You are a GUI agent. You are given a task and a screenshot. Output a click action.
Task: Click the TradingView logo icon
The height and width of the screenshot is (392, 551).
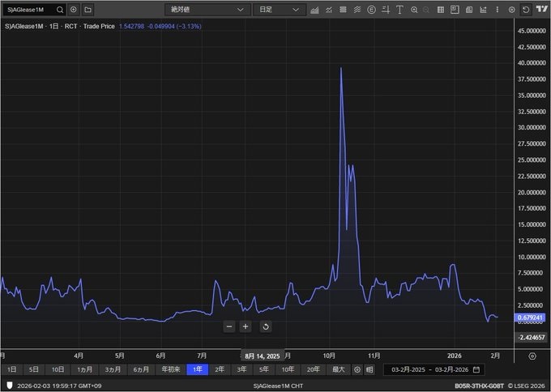[540, 10]
